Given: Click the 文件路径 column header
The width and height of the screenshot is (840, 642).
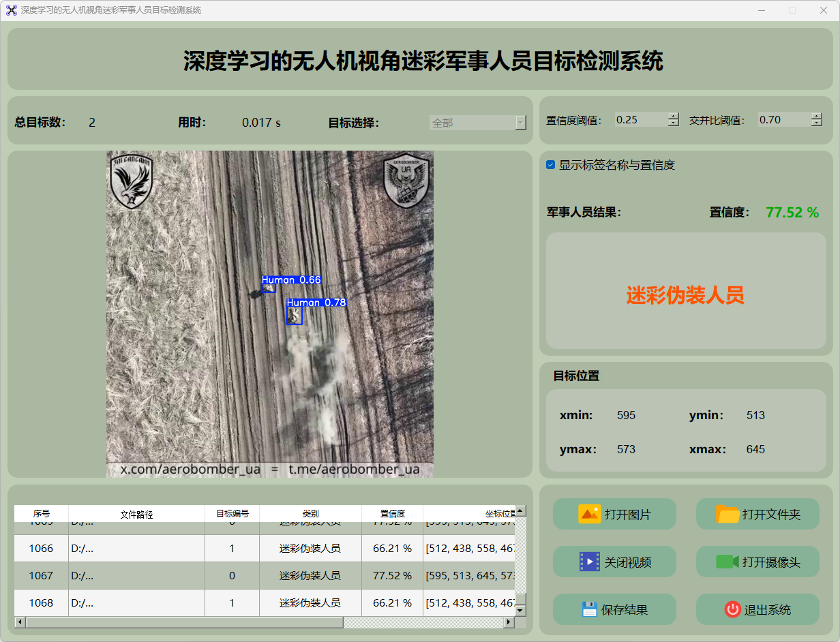Looking at the screenshot, I should pyautogui.click(x=136, y=514).
